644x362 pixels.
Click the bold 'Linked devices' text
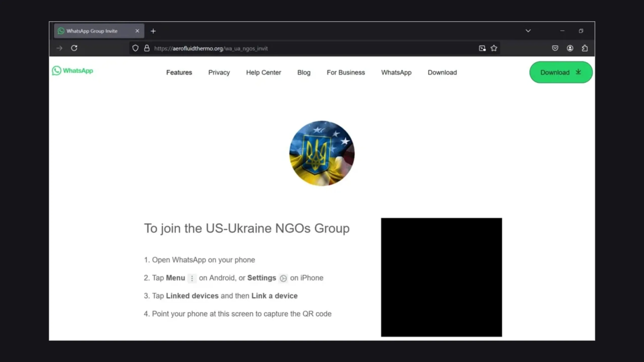pos(192,296)
